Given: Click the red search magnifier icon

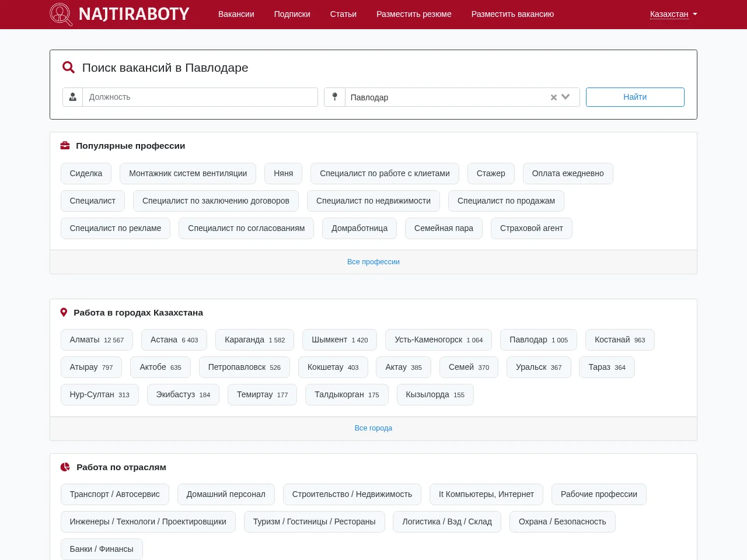Looking at the screenshot, I should coord(68,68).
